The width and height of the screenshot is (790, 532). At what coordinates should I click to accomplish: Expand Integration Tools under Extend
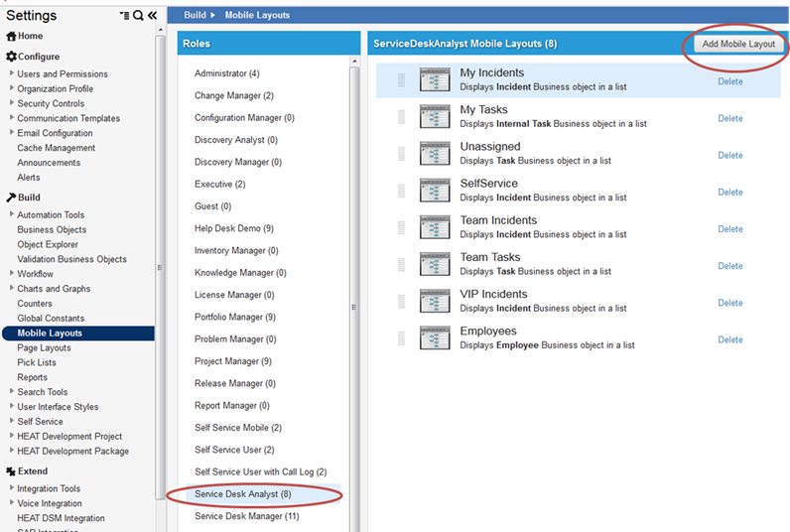[x=12, y=488]
